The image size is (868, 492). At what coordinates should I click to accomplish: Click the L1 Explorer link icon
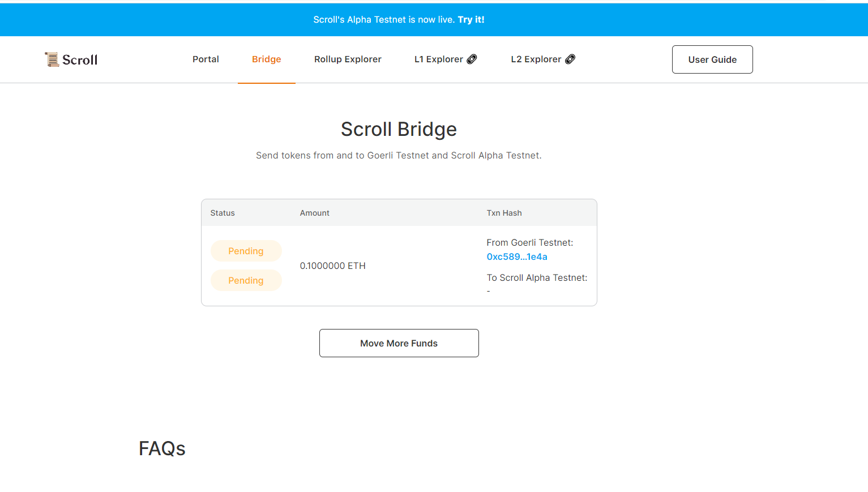(472, 59)
